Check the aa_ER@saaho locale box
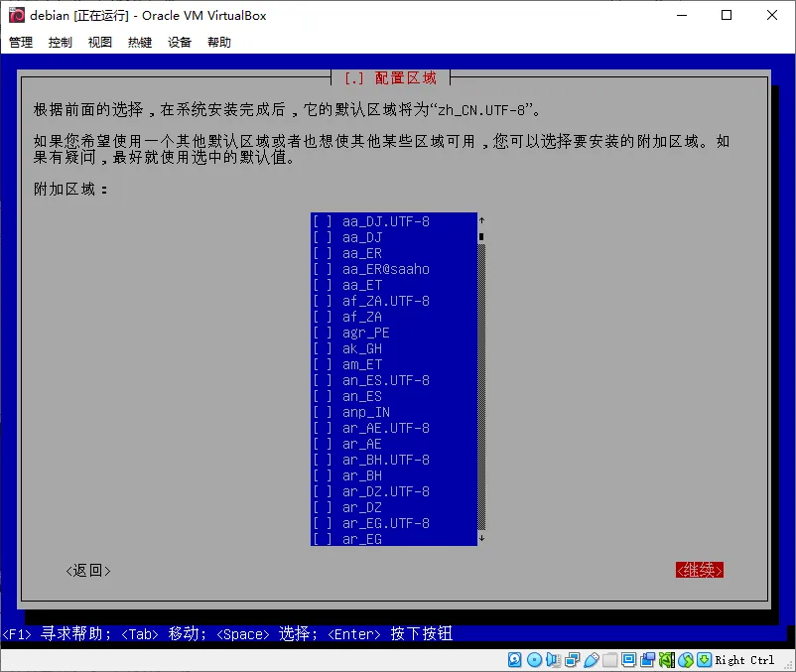The height and width of the screenshot is (672, 796). coord(322,270)
